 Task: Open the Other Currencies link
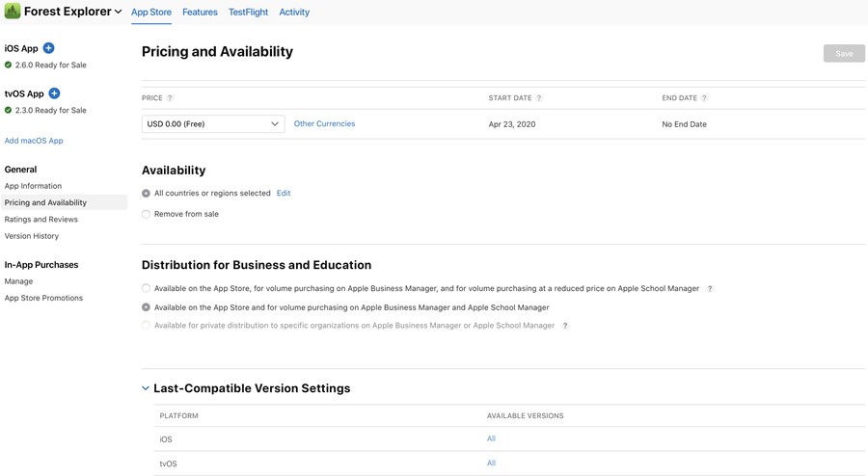324,124
